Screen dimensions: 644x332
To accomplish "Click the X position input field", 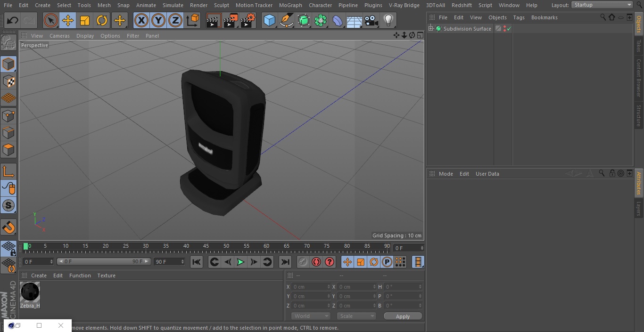I will 311,287.
